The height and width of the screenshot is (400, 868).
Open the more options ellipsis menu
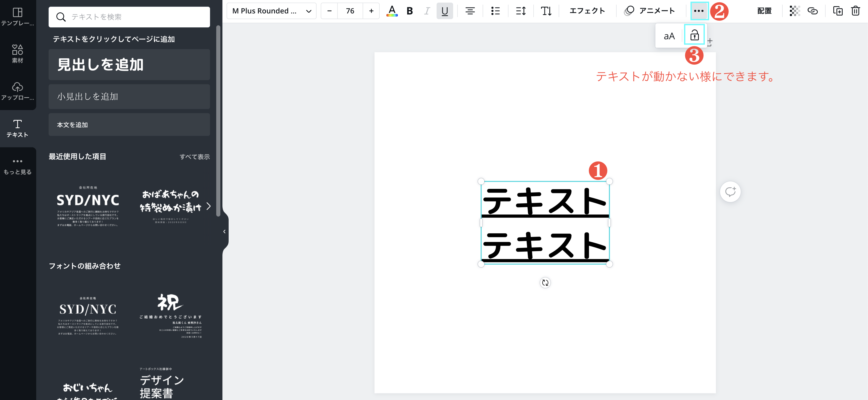[x=699, y=11]
